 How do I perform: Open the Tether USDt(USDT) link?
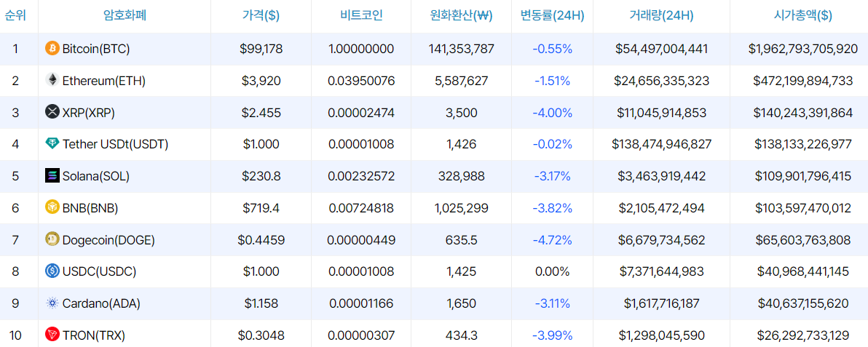tap(116, 145)
